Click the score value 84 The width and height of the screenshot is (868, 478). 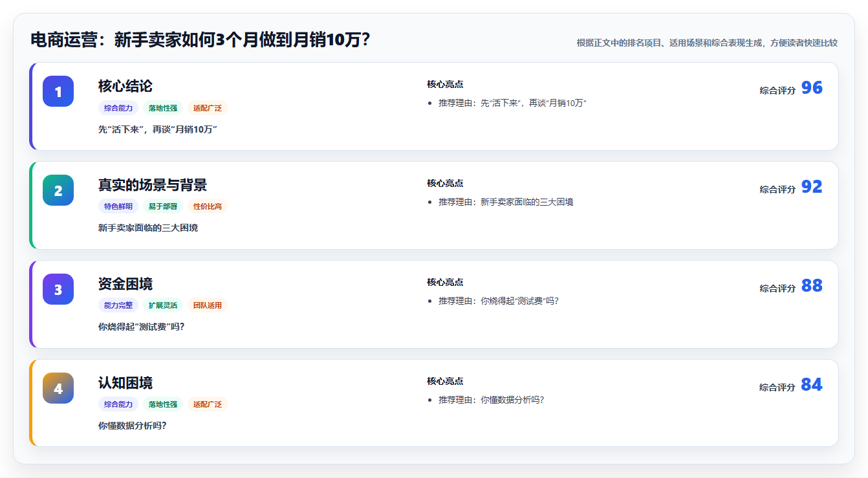(x=812, y=385)
